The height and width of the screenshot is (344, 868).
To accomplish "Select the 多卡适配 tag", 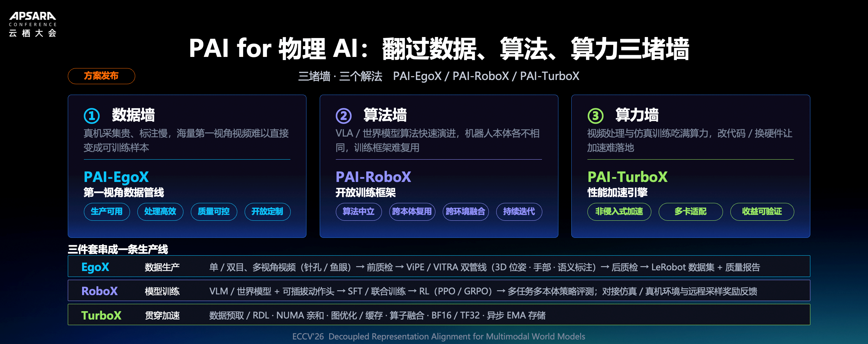I will 690,212.
